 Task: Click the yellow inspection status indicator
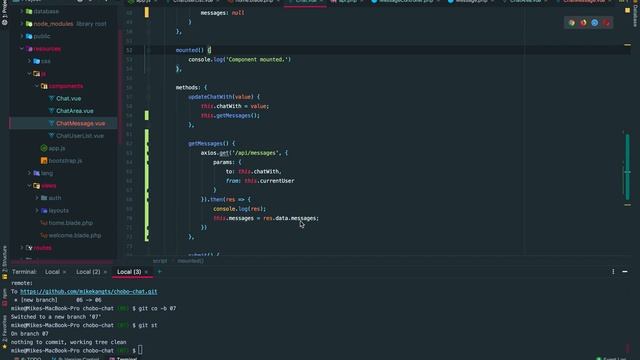(x=627, y=11)
